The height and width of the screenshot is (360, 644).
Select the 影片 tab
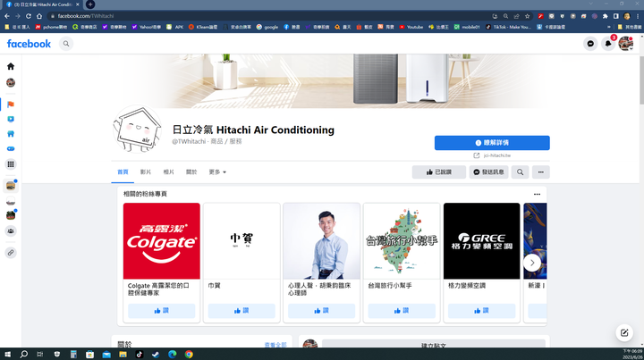(x=146, y=172)
